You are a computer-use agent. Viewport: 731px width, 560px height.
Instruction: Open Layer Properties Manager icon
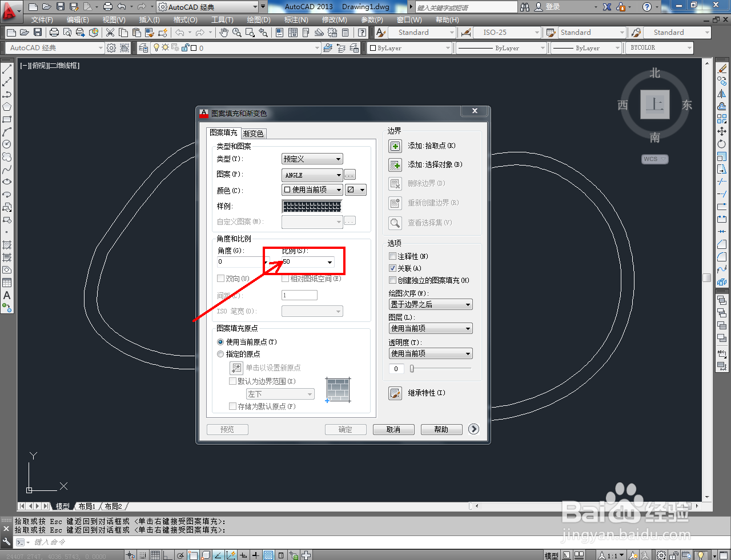143,48
